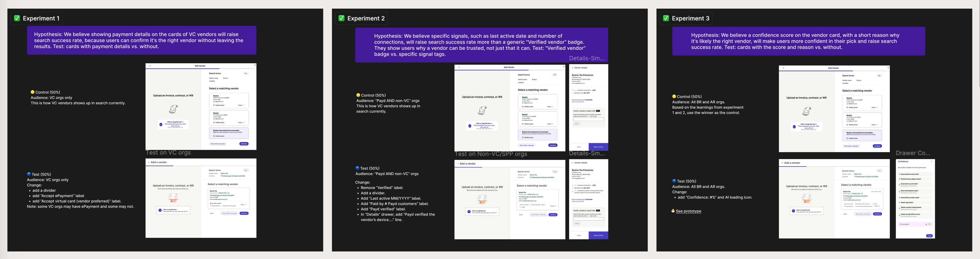Click green checkmark icon beside Experiment 1 title
The width and height of the screenshot is (980, 259).
[17, 18]
